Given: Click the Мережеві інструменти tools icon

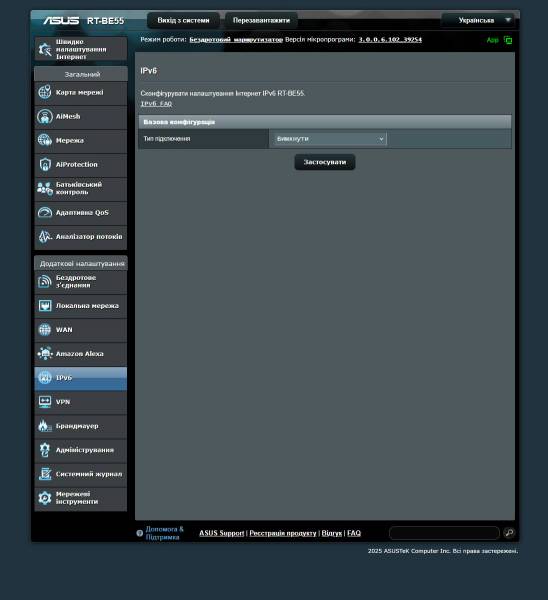Looking at the screenshot, I should point(45,498).
